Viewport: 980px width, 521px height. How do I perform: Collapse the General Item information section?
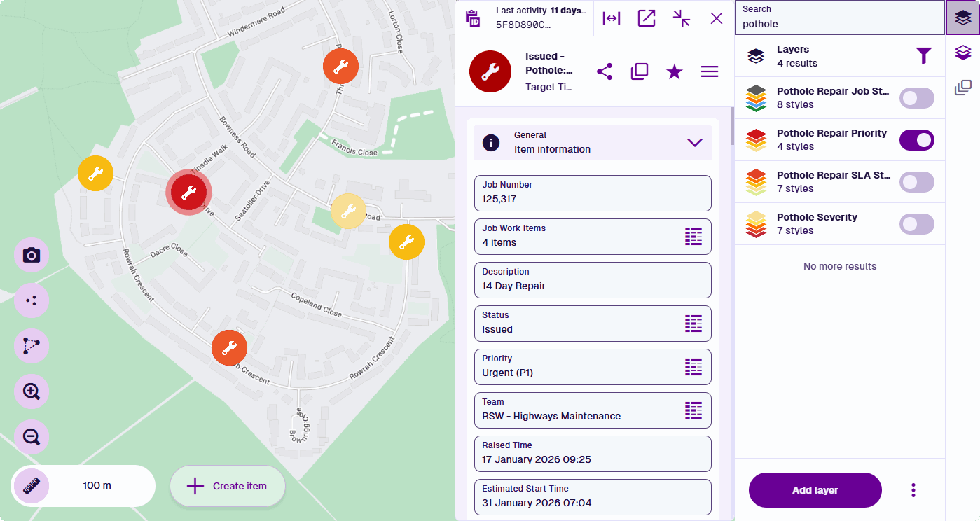coord(694,142)
